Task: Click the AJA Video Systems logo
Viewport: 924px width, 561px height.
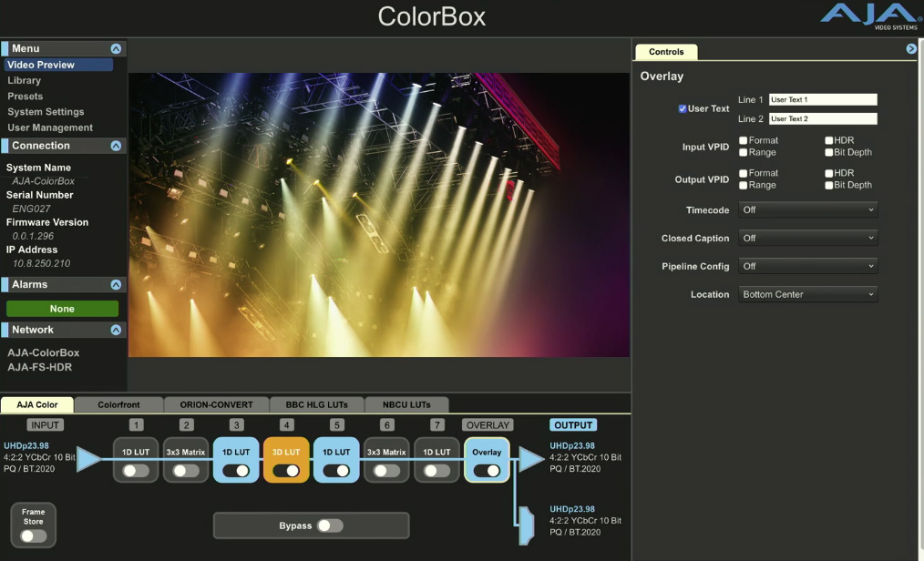Action: coord(871,16)
